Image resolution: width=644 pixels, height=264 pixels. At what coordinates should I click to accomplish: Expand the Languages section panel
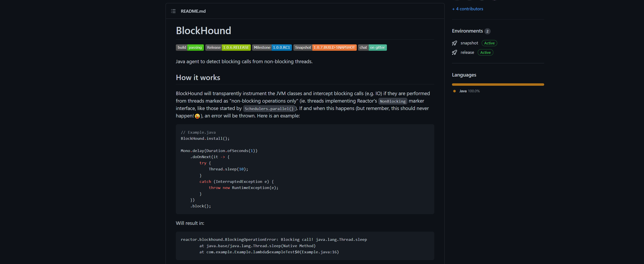[464, 75]
